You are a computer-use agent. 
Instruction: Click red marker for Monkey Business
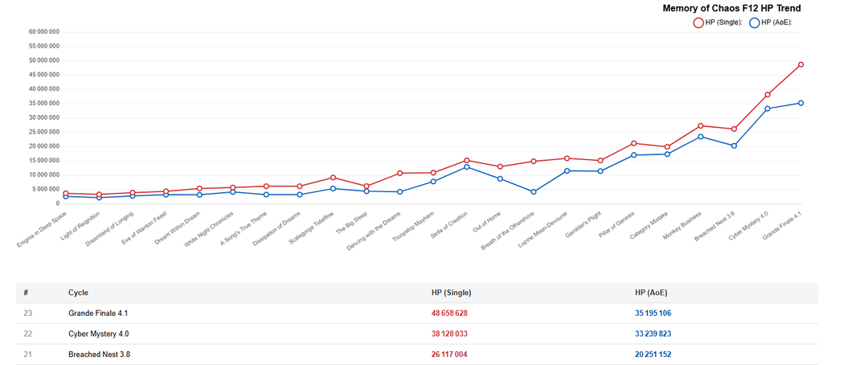[701, 125]
